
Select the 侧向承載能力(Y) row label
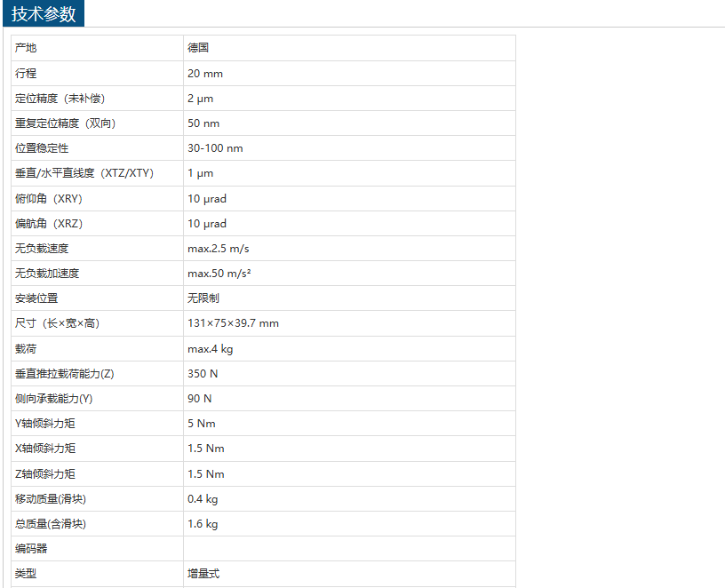tap(54, 399)
